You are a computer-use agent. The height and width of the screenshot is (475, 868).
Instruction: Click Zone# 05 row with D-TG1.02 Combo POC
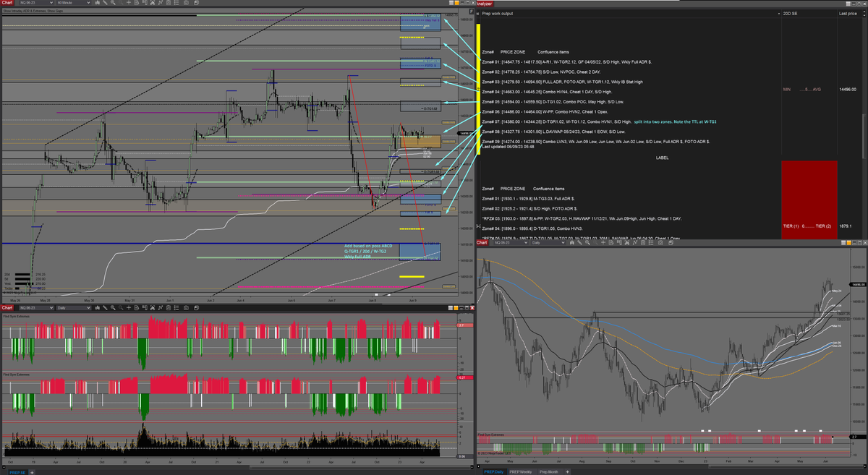pos(553,102)
